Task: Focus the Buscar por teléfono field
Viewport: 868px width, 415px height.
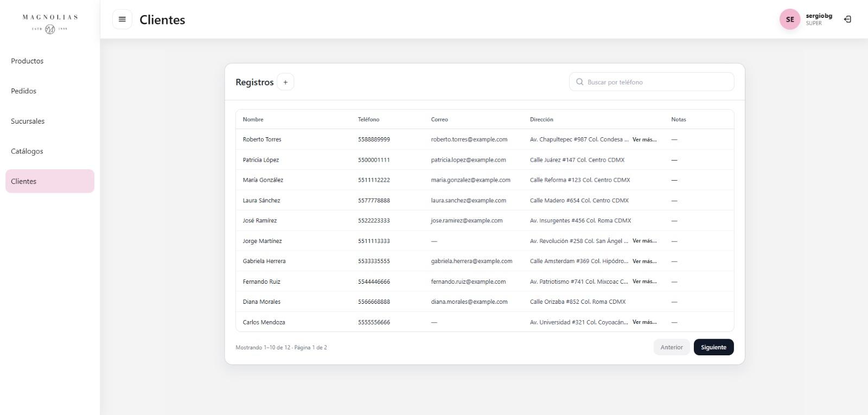Action: coord(652,82)
